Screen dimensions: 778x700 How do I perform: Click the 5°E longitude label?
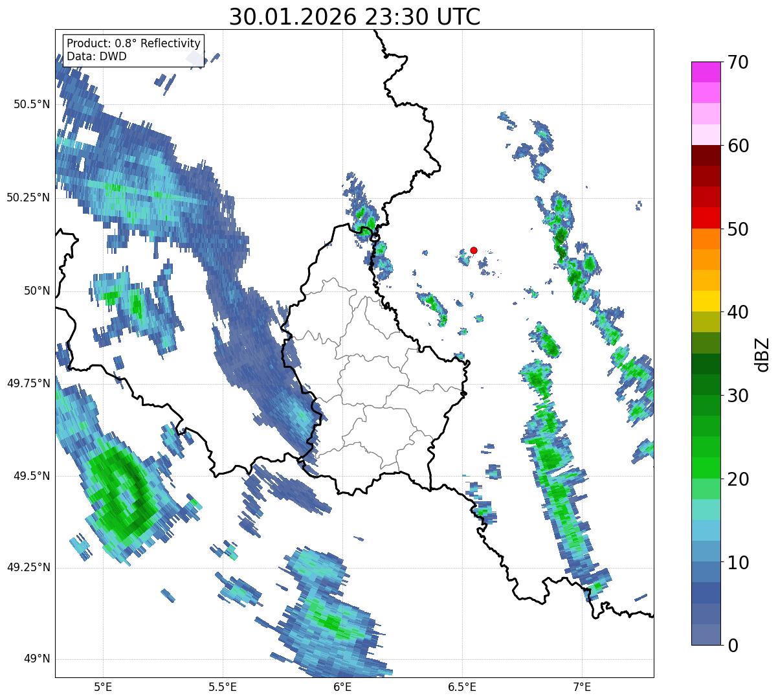pos(103,686)
